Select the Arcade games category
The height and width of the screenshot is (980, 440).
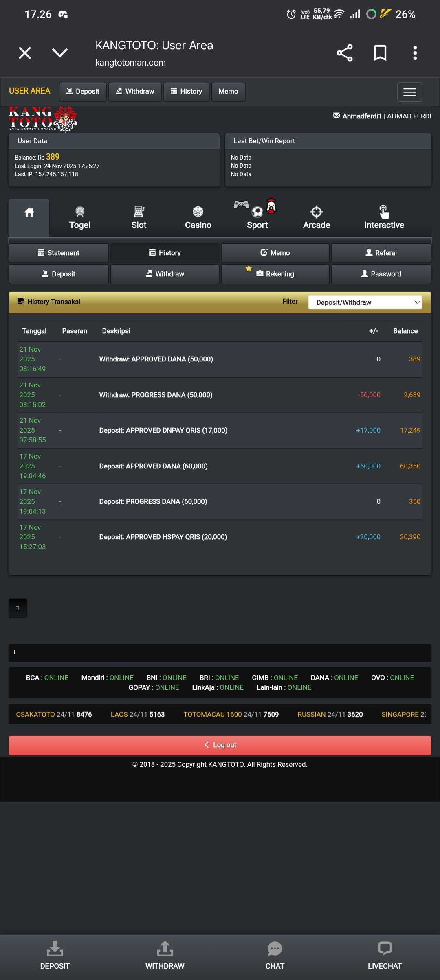pyautogui.click(x=317, y=218)
